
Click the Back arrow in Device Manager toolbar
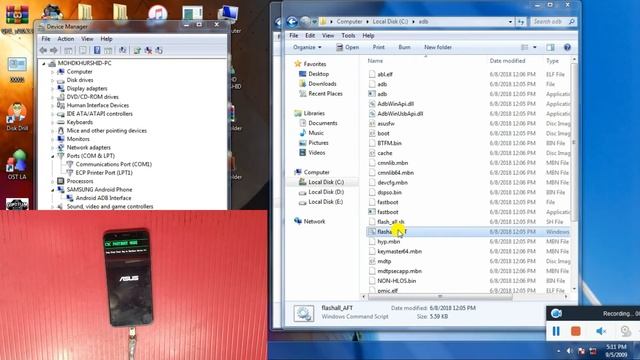(x=43, y=50)
